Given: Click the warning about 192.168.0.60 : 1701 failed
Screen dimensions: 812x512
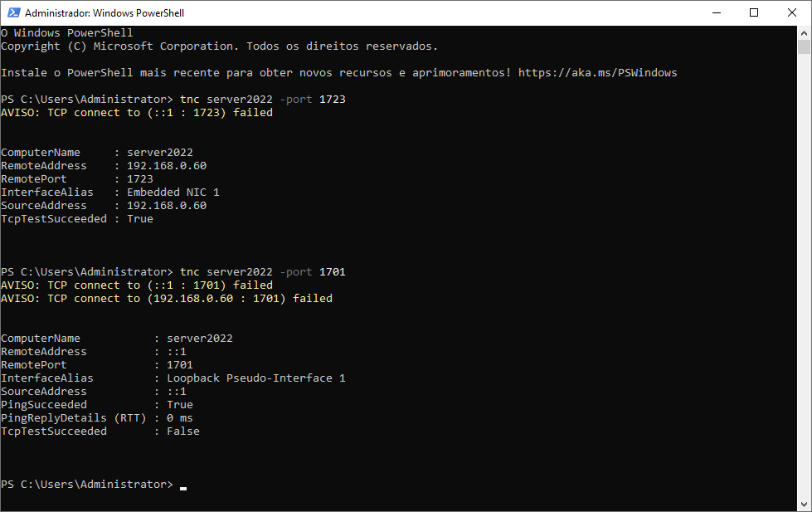Looking at the screenshot, I should coord(167,299).
